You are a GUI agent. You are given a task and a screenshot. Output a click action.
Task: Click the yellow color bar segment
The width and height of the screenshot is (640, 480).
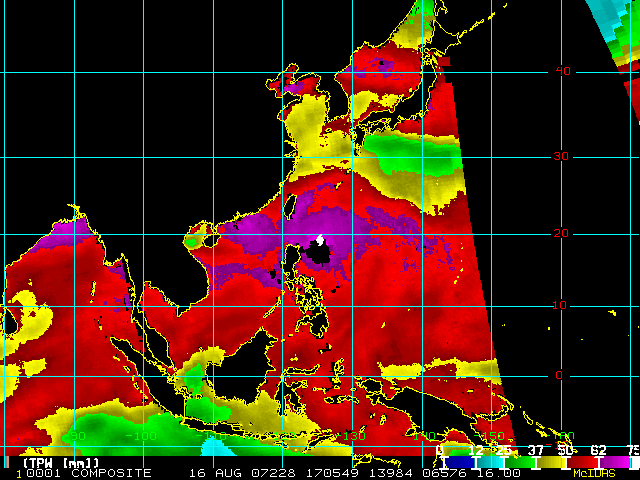tap(550, 462)
